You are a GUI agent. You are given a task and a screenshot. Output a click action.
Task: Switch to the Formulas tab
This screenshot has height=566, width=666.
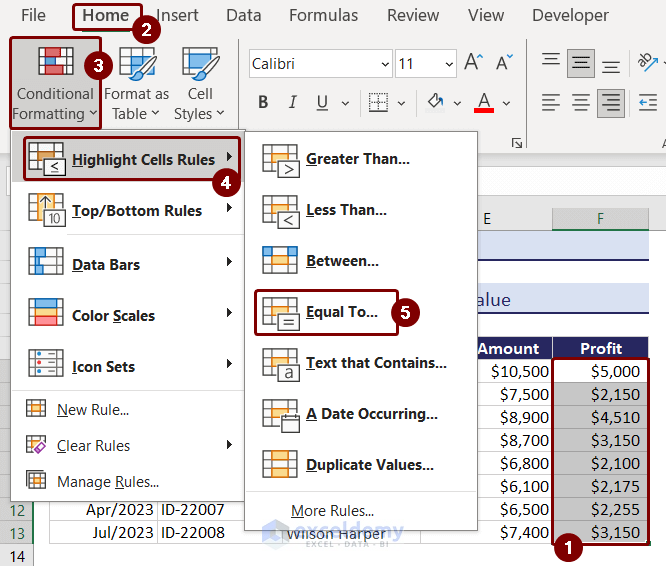coord(323,16)
